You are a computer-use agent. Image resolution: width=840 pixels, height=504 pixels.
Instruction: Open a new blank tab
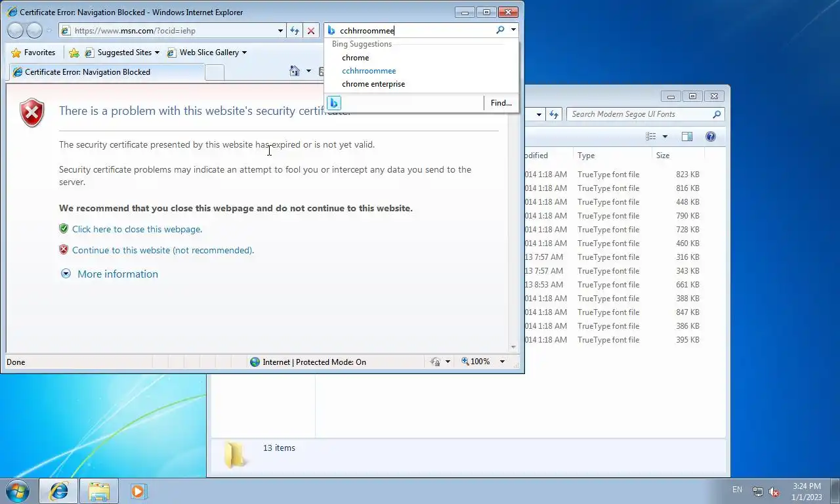pos(215,73)
